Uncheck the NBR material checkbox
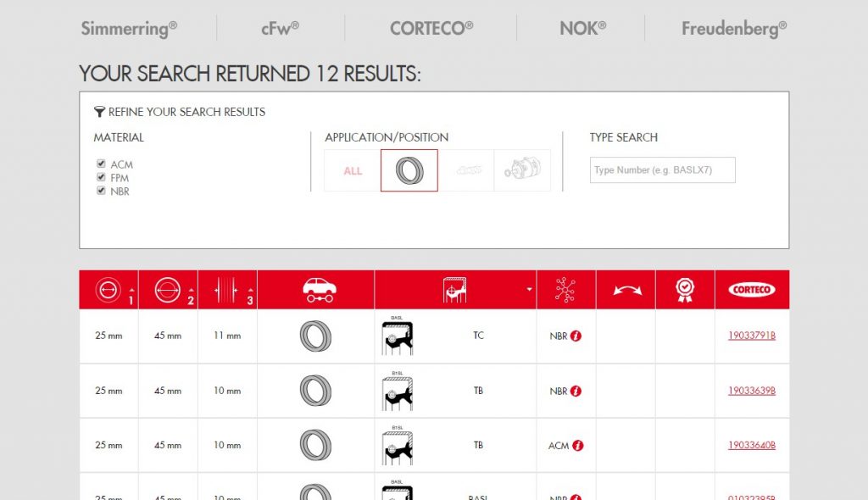Image resolution: width=868 pixels, height=500 pixels. [101, 191]
